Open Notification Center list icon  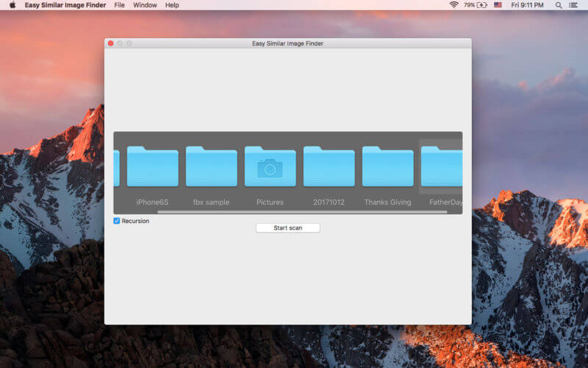pyautogui.click(x=573, y=5)
